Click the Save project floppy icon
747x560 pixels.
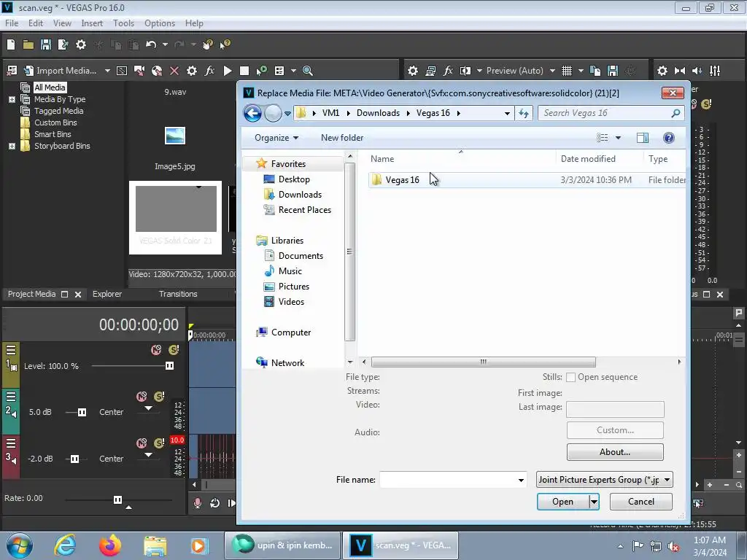[x=46, y=44]
